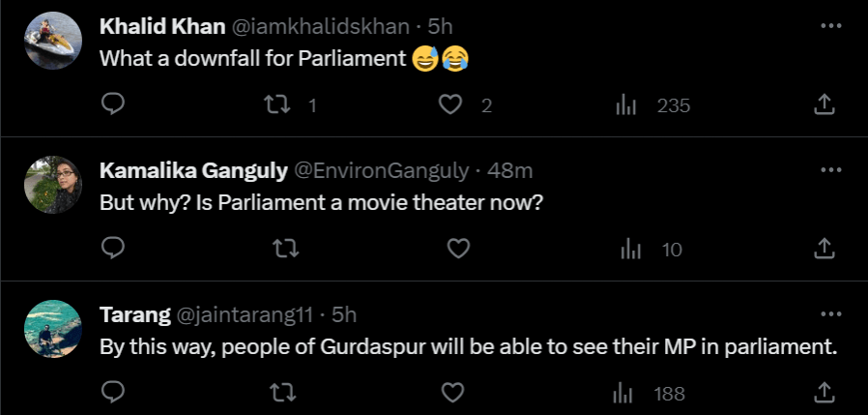This screenshot has width=868, height=415.
Task: Click Tarang's profile avatar
Action: pyautogui.click(x=52, y=329)
